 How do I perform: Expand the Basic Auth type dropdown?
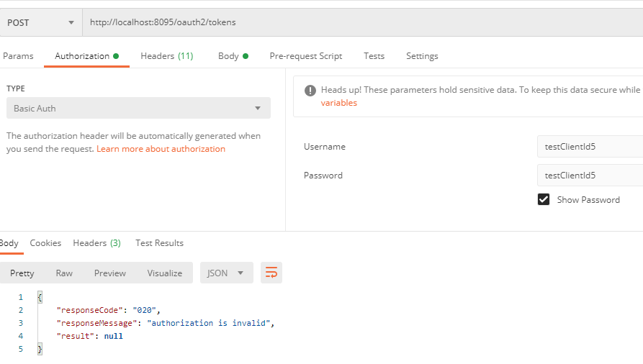(x=138, y=108)
